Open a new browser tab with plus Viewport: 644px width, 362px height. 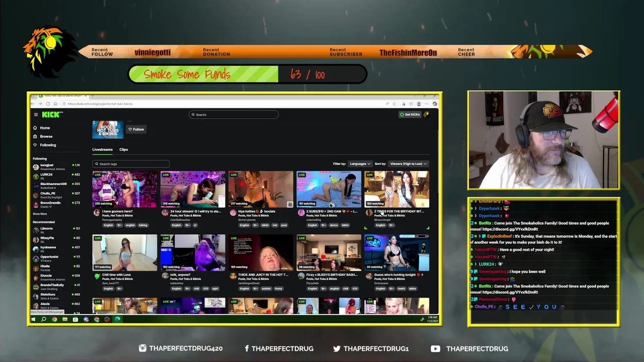click(93, 96)
